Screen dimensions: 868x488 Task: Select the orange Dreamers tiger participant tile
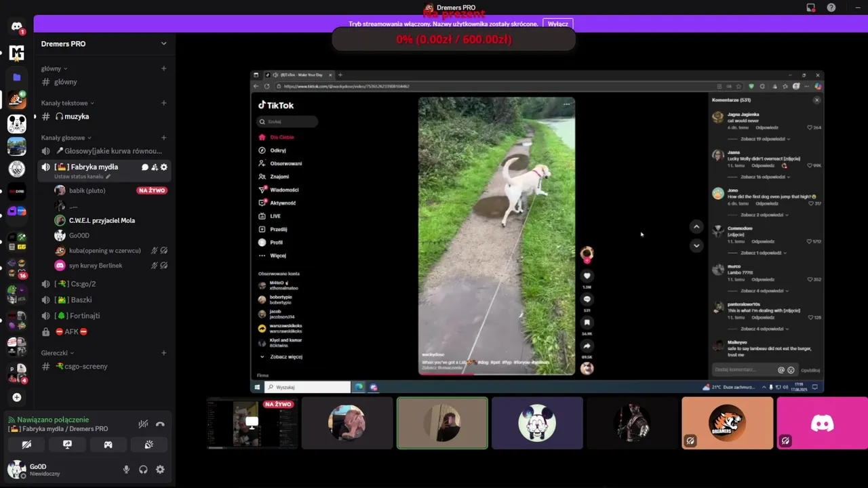(x=727, y=423)
